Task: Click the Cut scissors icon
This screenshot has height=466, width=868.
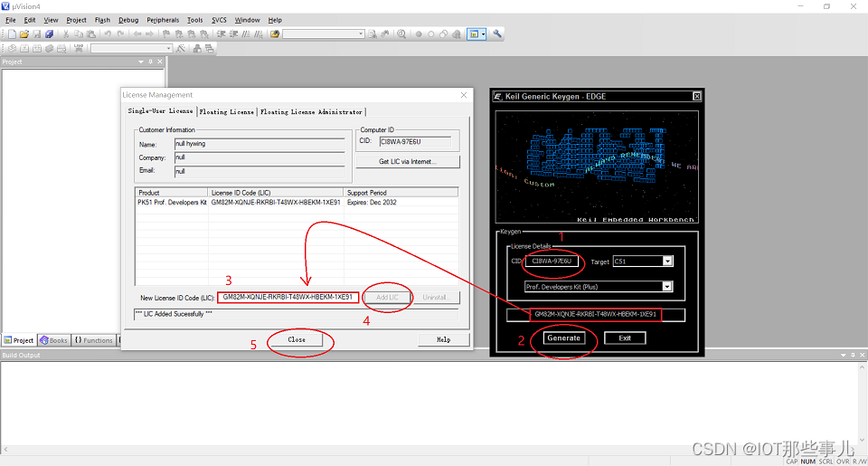Action: [66, 33]
